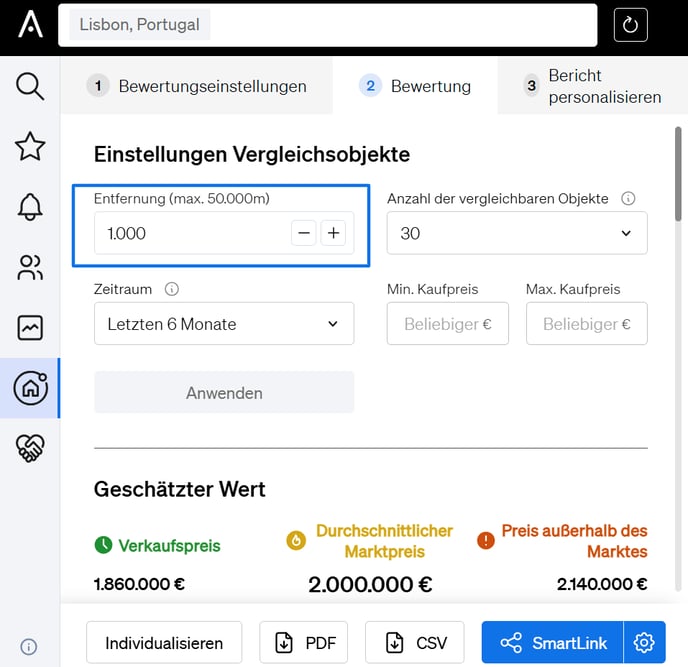
Task: Increase Entfernung with plus button
Action: 333,233
